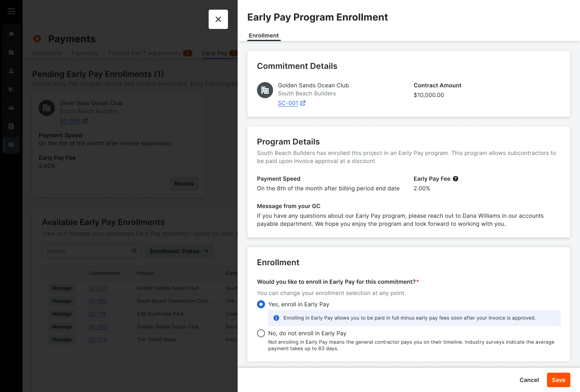Select the Home icon in the sidebar
This screenshot has height=392, width=580.
11,34
